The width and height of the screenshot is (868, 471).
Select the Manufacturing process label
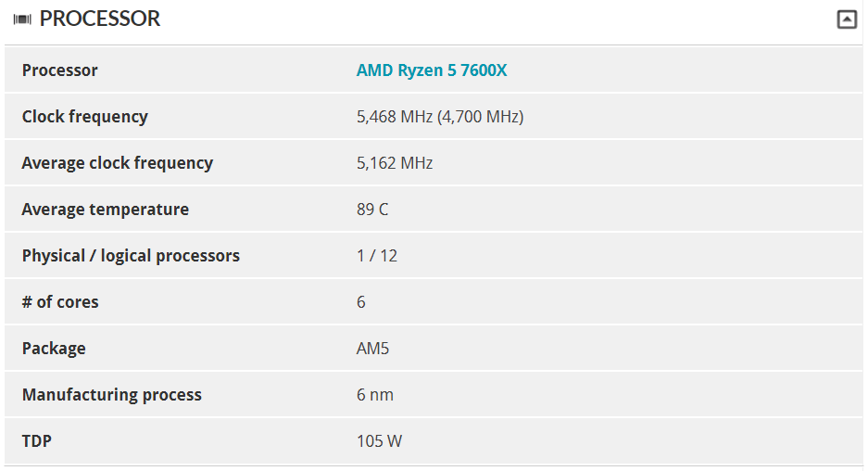coord(112,395)
